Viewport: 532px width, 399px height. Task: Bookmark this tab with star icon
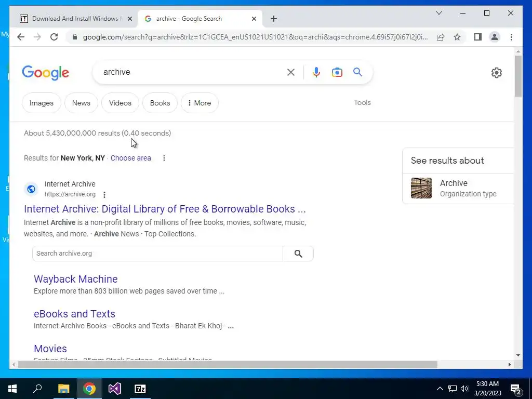[457, 37]
